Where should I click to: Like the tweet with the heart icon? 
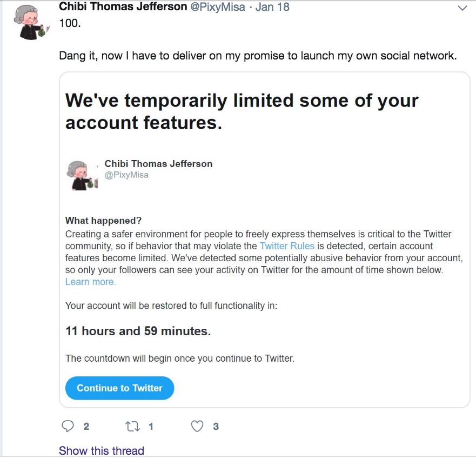(198, 427)
